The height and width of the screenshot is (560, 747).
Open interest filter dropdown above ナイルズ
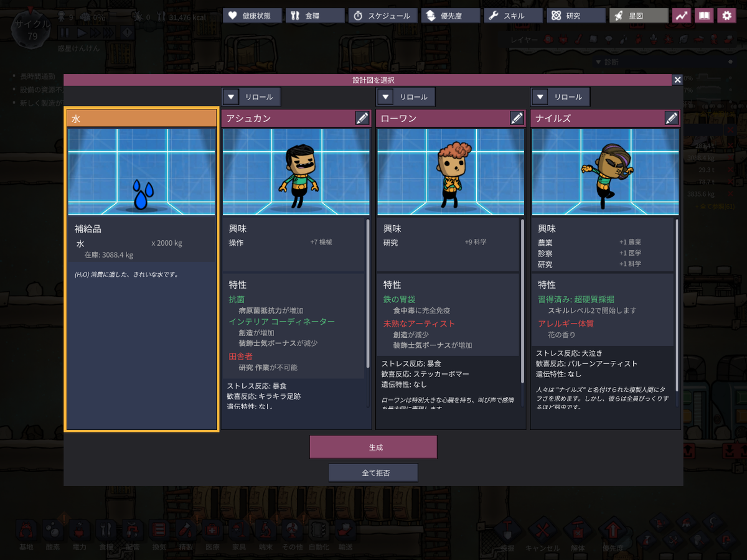tap(540, 97)
